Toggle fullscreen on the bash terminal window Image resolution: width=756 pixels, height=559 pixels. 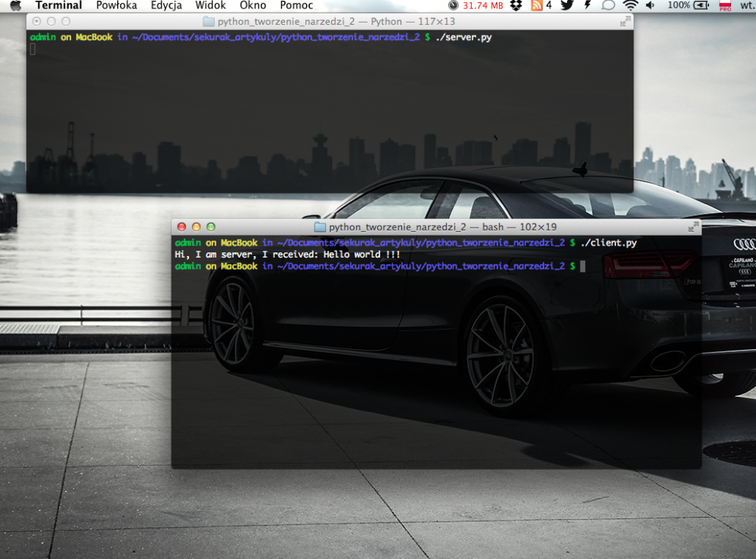tap(692, 227)
